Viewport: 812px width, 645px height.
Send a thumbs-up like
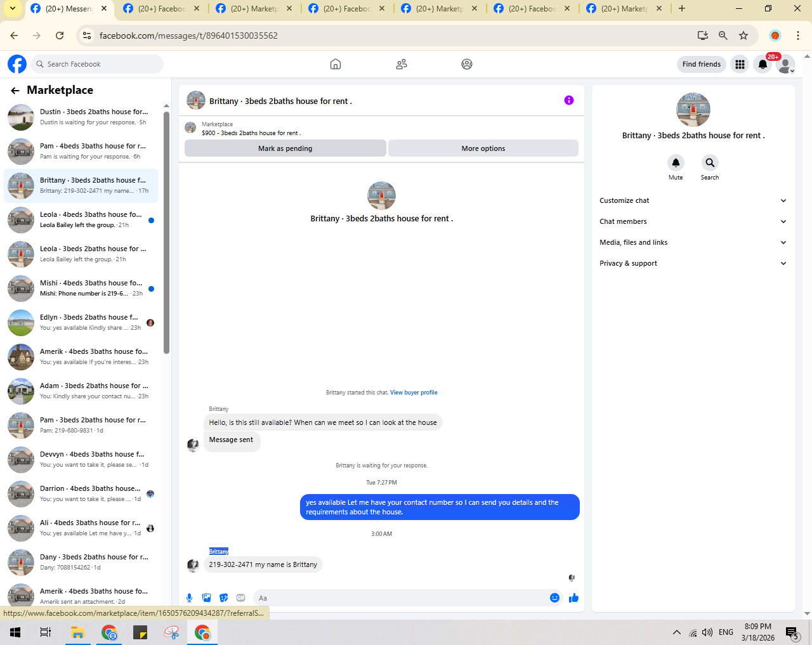tap(574, 597)
